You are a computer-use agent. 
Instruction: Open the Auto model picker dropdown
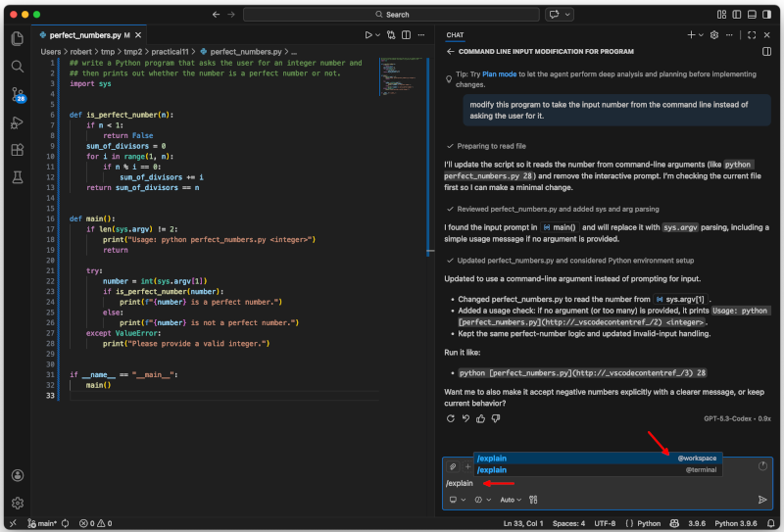click(x=511, y=500)
